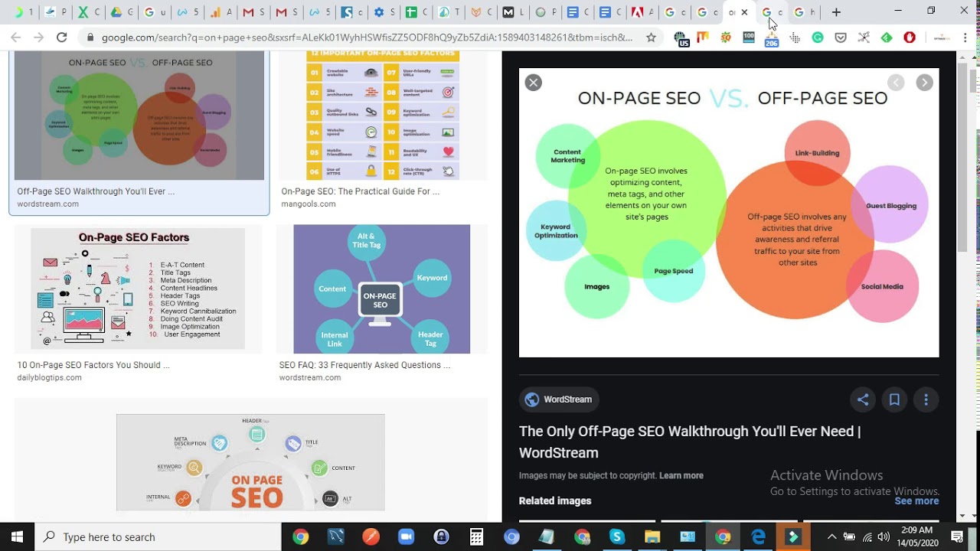This screenshot has width=980, height=551.
Task: Open the globe US extension icon
Action: pyautogui.click(x=681, y=37)
